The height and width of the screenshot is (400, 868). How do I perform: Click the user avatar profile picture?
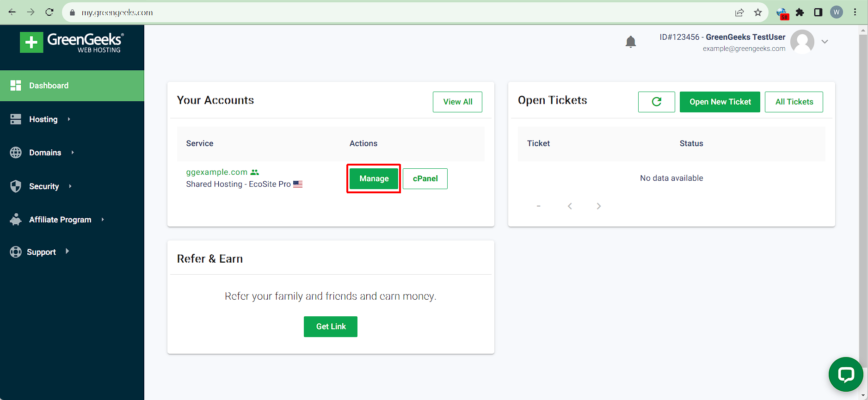click(x=802, y=42)
